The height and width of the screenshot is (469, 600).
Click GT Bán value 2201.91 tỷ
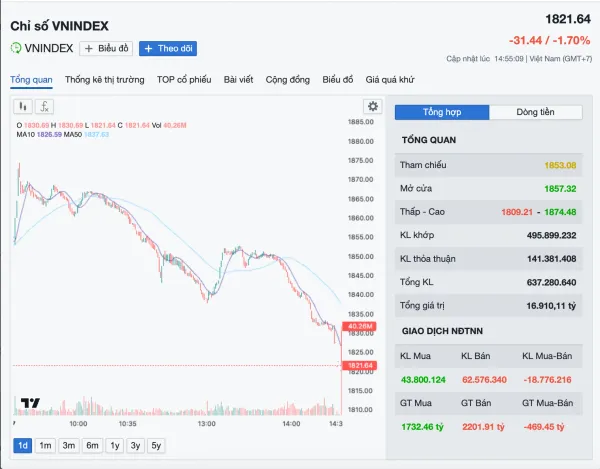[483, 427]
